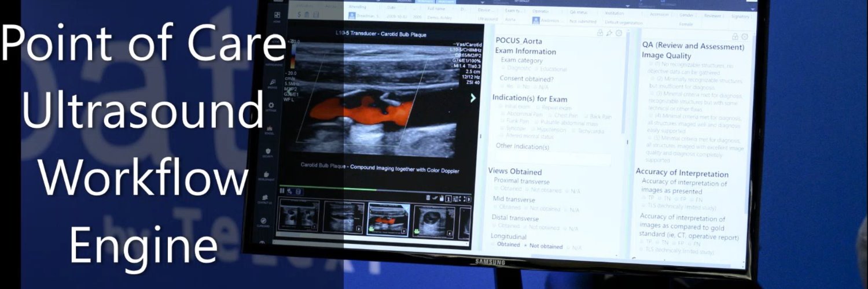This screenshot has height=289, width=868.
Task: Open thumbnail number 4 in filmstrip
Action: click(x=435, y=221)
